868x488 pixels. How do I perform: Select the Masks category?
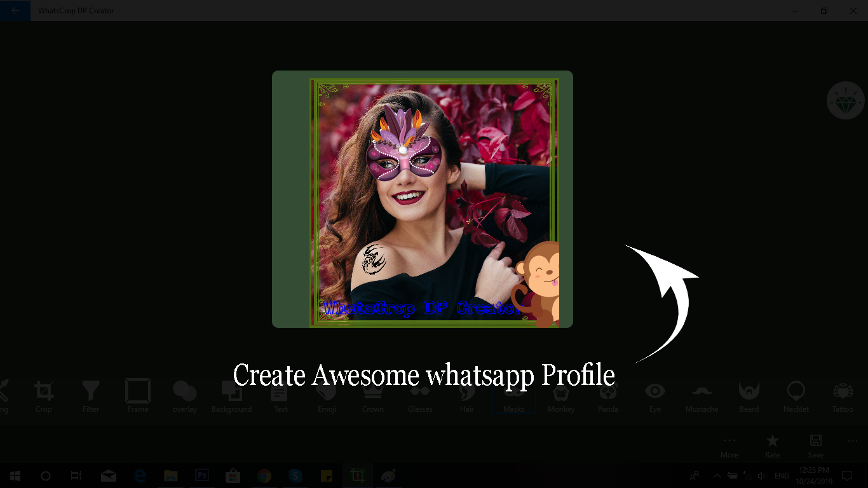point(514,397)
